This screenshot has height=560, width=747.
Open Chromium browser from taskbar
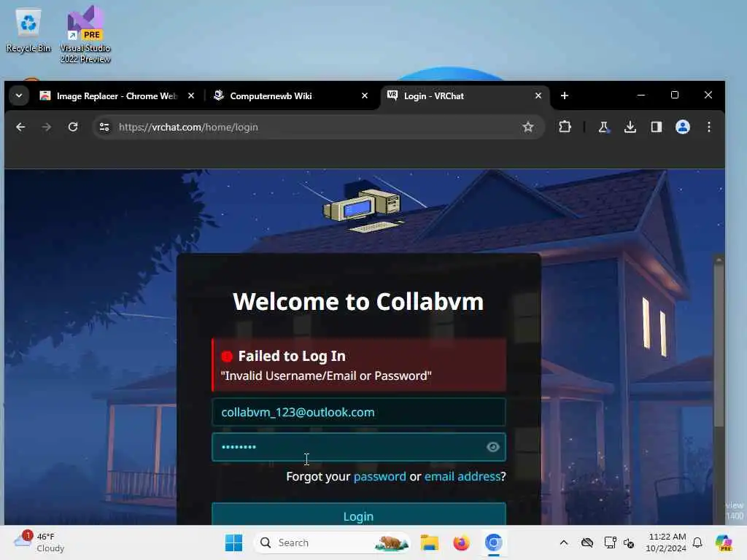(x=494, y=542)
